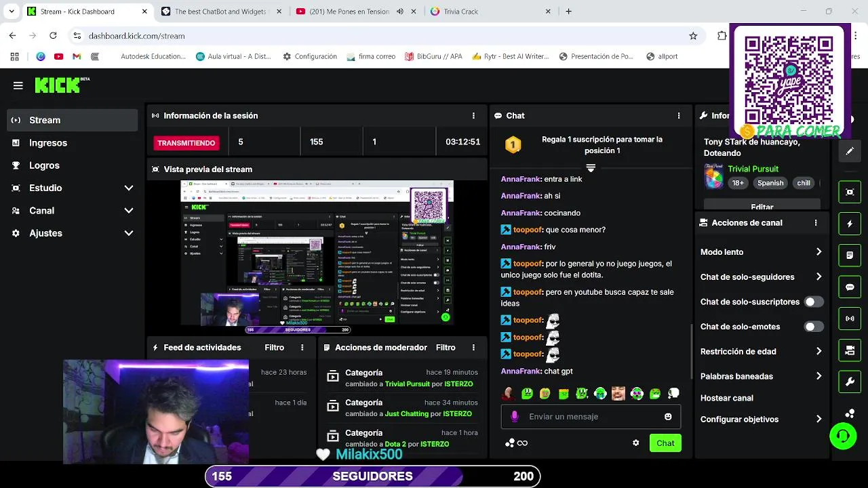
Task: Click the KICK beta logo
Action: [62, 85]
